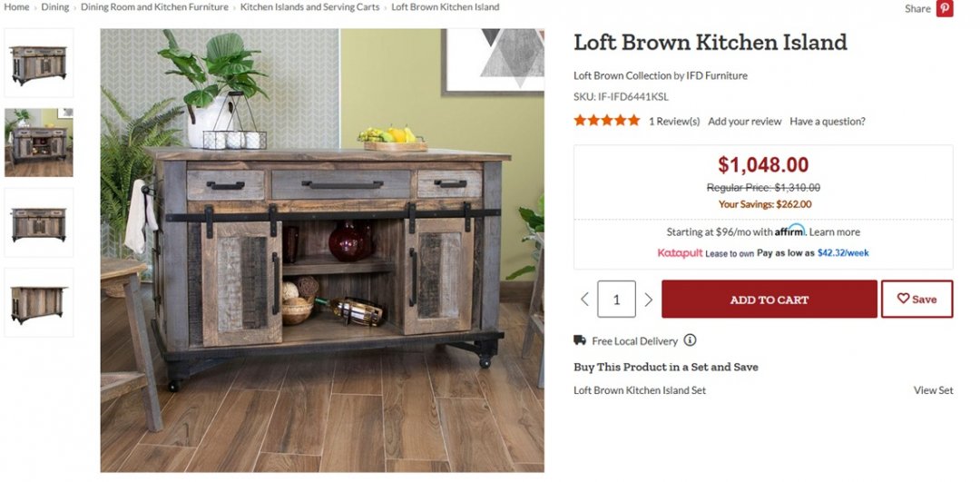Click the quantity input field
980x482 pixels.
(x=616, y=300)
